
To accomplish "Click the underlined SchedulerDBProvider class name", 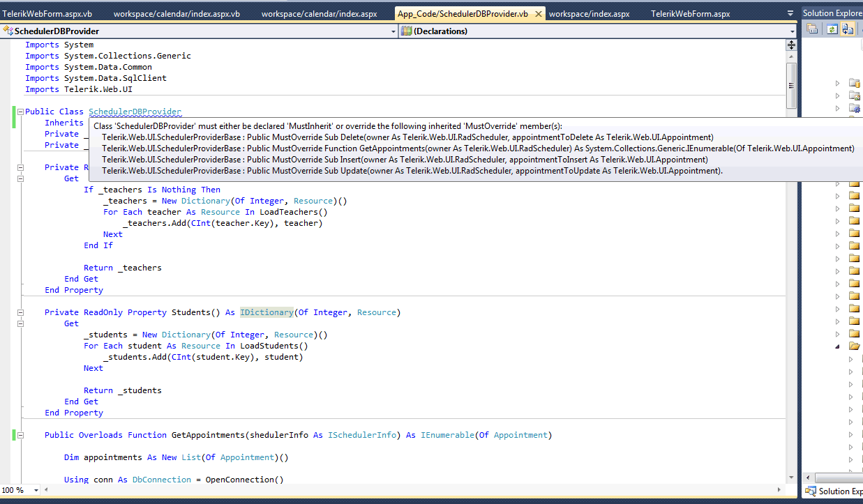I will tap(135, 112).
